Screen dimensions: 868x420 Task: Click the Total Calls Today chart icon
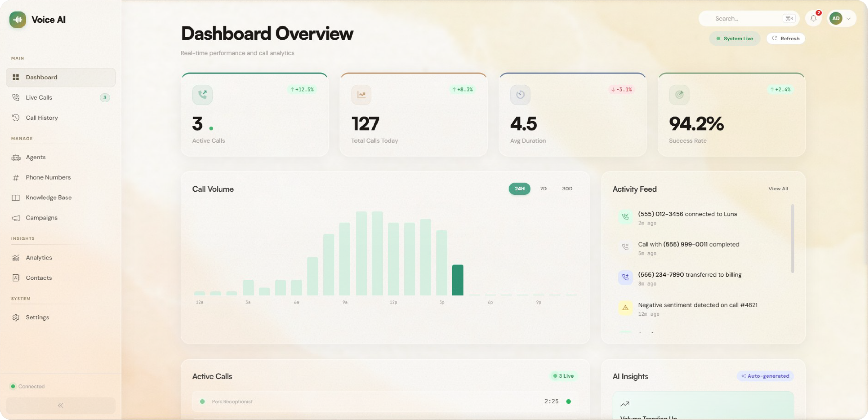coord(361,94)
